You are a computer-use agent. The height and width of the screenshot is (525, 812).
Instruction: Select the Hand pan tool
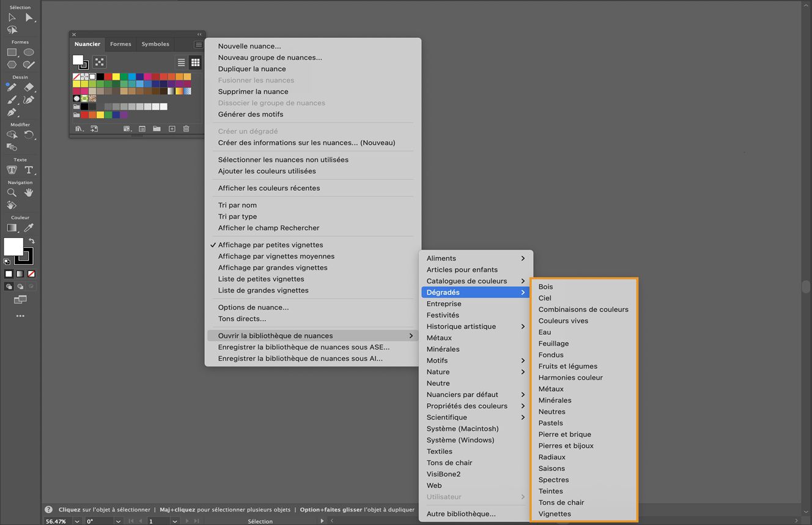click(29, 192)
